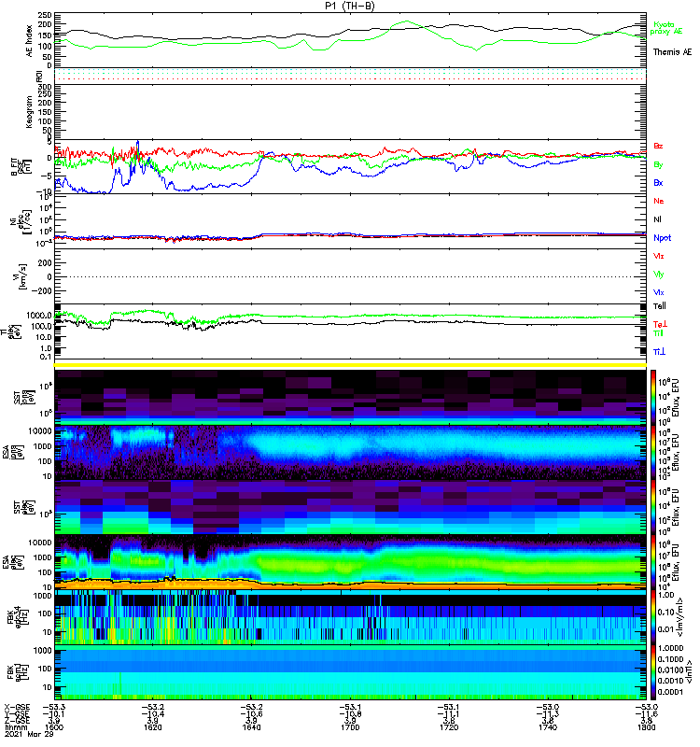Click the FBK scm [Hz] axis label
Screen dimensions: 700x747
[19, 672]
